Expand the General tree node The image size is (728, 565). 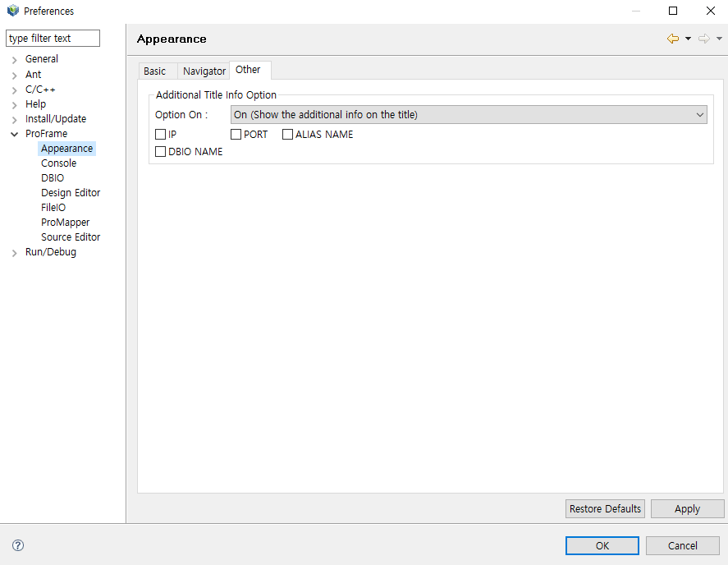[x=15, y=59]
